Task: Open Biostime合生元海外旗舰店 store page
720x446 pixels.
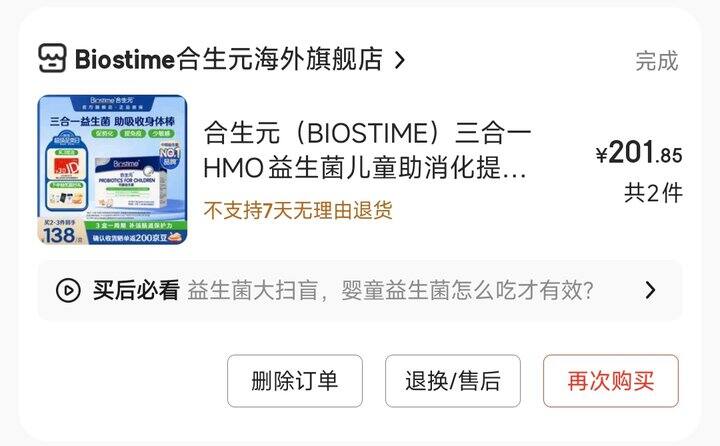Action: click(x=229, y=59)
